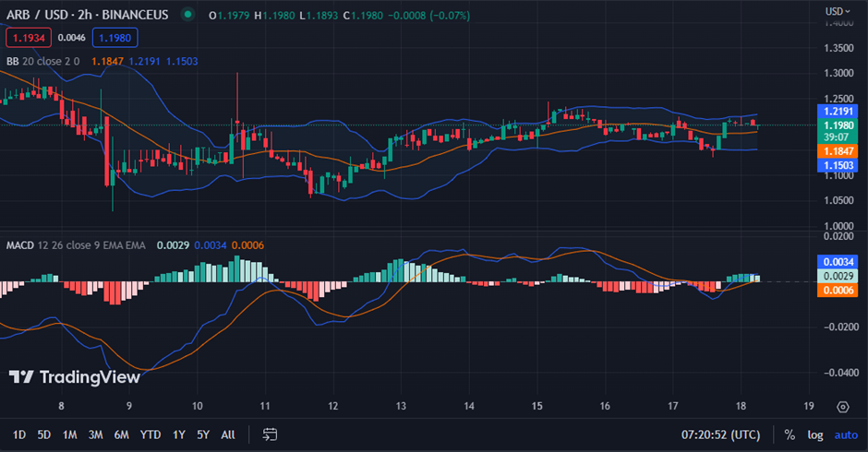868x452 pixels.
Task: Click the TradingView logo
Action: click(x=75, y=377)
